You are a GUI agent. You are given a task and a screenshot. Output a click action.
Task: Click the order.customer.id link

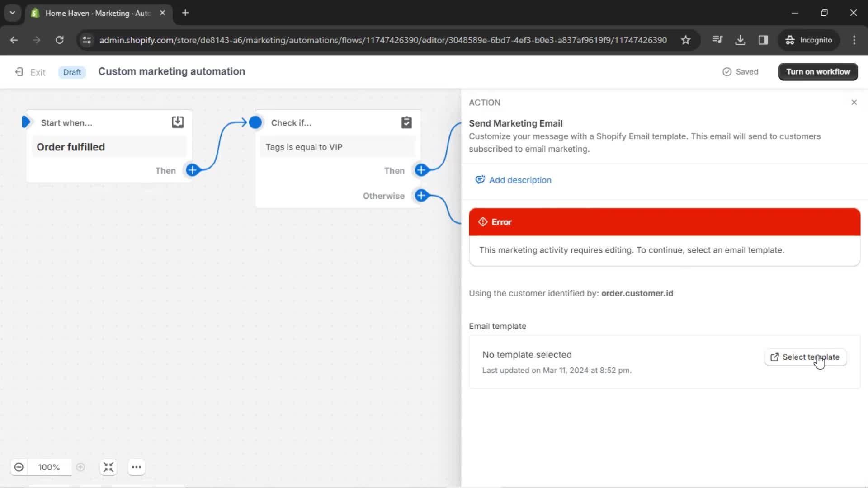637,293
